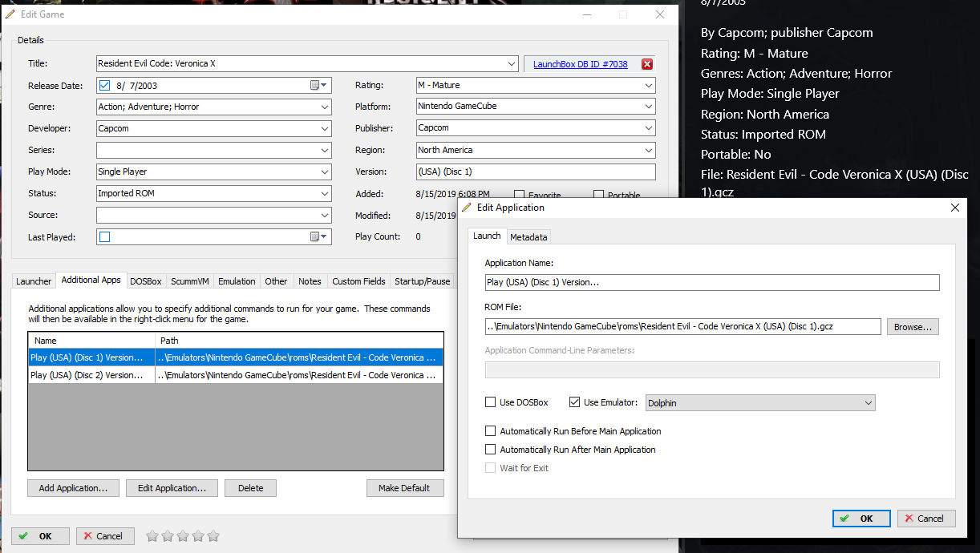Open the Region dropdown
This screenshot has width=980, height=553.
point(648,150)
